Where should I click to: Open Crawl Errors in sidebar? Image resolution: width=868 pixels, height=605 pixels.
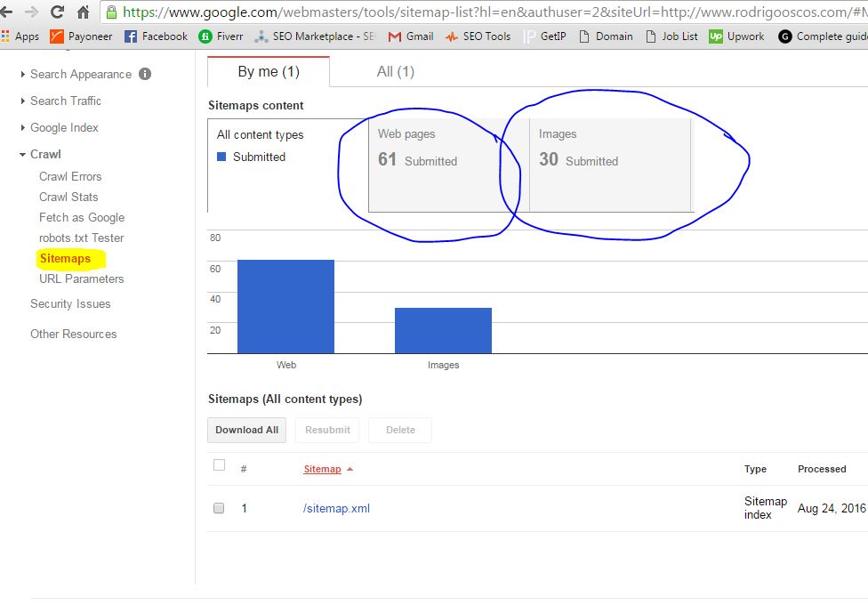tap(70, 176)
